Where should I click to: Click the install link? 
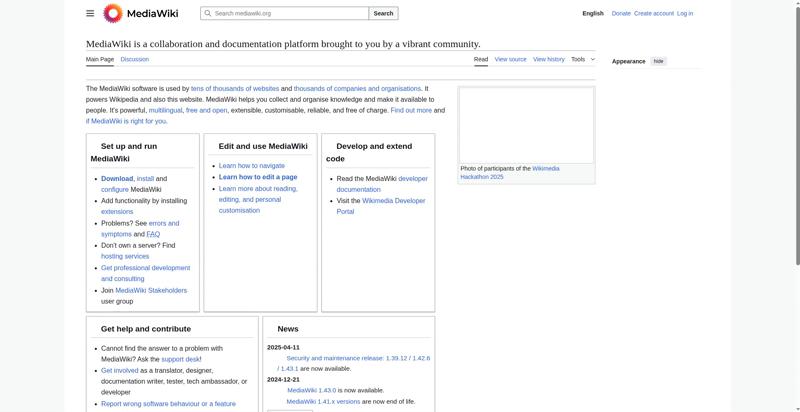[145, 179]
